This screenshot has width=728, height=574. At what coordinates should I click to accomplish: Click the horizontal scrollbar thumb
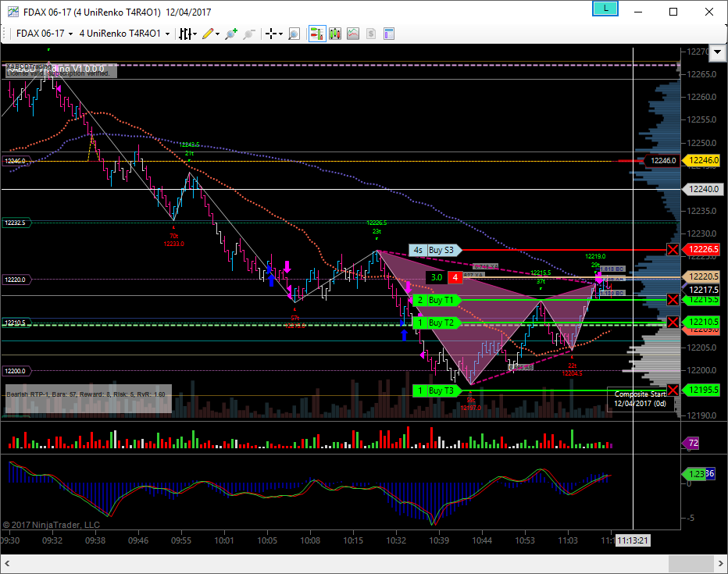[x=691, y=564]
